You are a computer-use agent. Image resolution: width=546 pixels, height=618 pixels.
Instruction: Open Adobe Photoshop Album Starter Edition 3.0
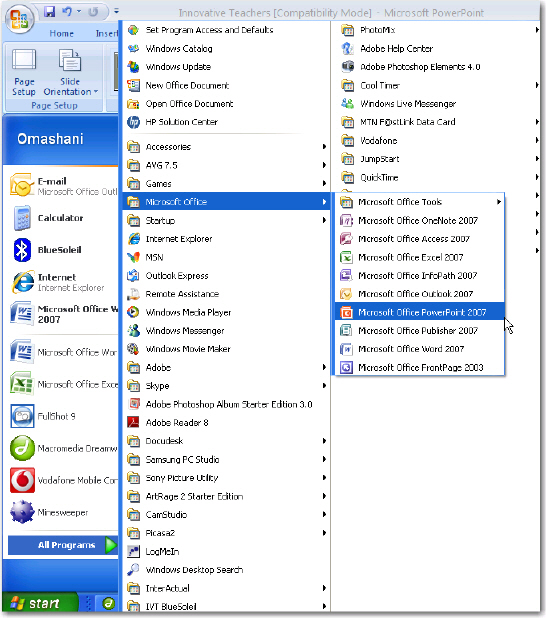(226, 404)
